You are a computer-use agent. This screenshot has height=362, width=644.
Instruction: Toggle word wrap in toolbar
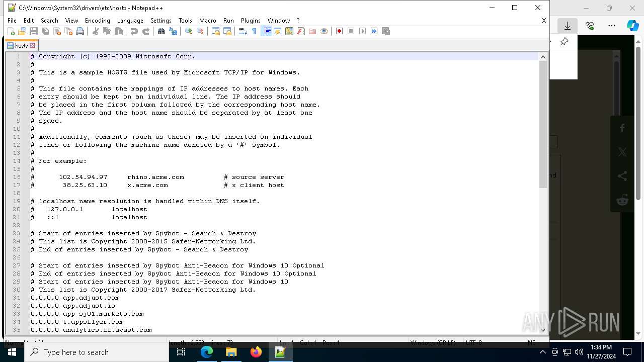[x=243, y=31]
